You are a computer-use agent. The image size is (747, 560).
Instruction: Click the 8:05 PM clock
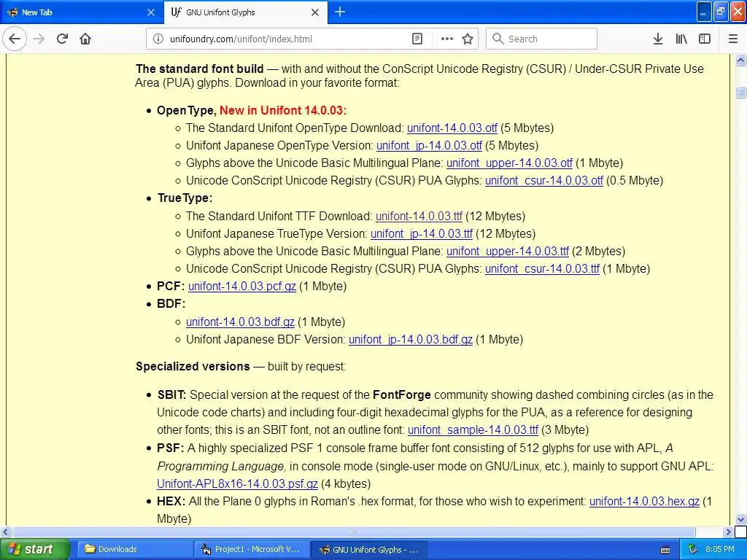pos(720,550)
